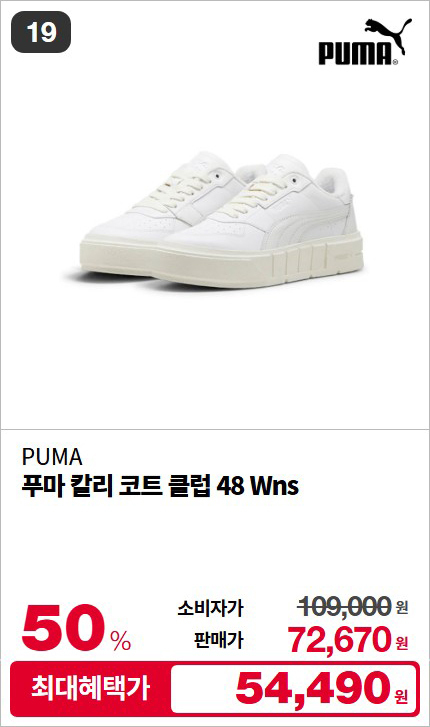
Task: Click the Wns text in product title
Action: (x=275, y=486)
